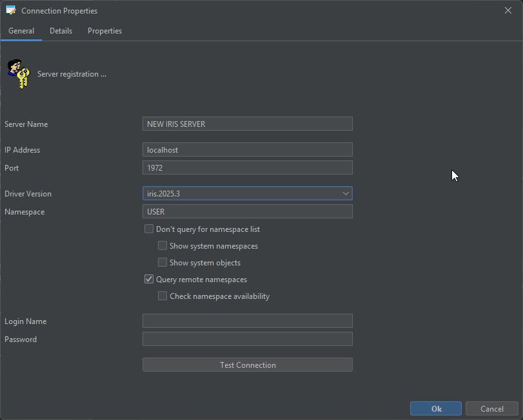Viewport: 523px width, 420px height.
Task: Confirm with the Ok button
Action: 436,408
